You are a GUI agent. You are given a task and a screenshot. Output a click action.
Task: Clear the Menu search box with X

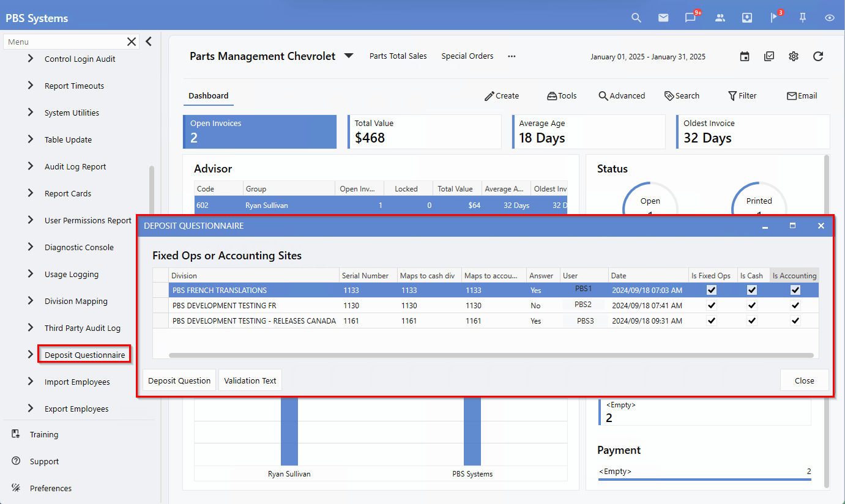132,42
